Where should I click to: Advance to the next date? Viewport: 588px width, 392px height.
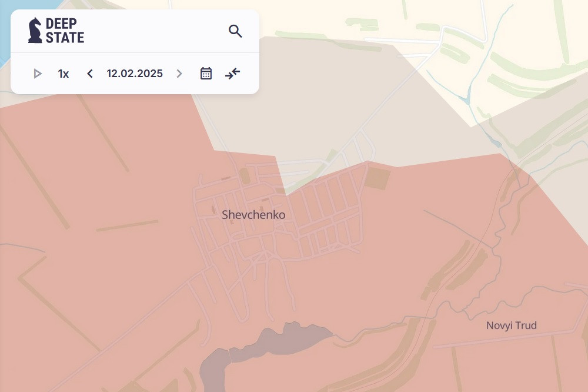[179, 74]
